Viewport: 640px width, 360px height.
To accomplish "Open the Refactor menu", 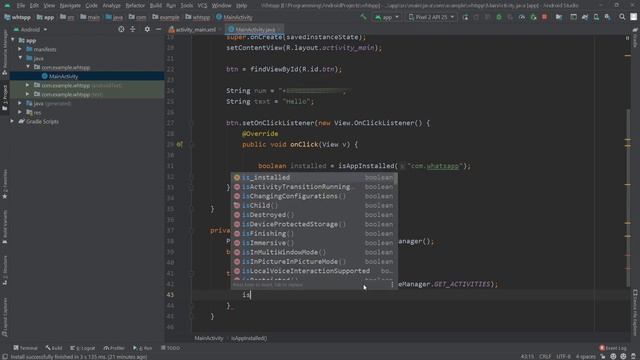I will pyautogui.click(x=135, y=6).
